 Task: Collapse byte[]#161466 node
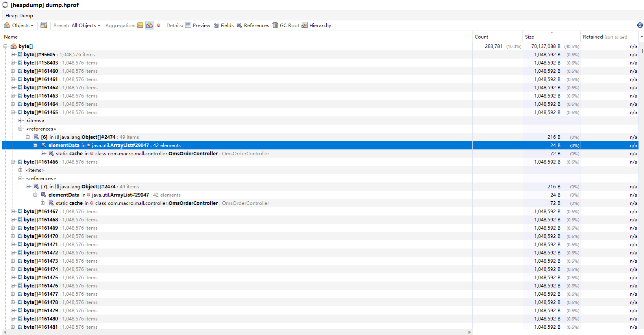pyautogui.click(x=13, y=162)
